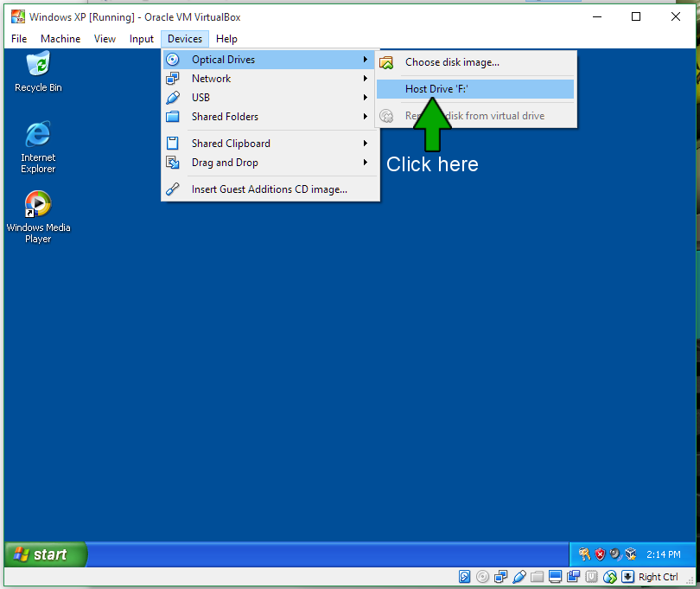Select the Windows Media Player shortcut
700x589 pixels.
pos(38,217)
